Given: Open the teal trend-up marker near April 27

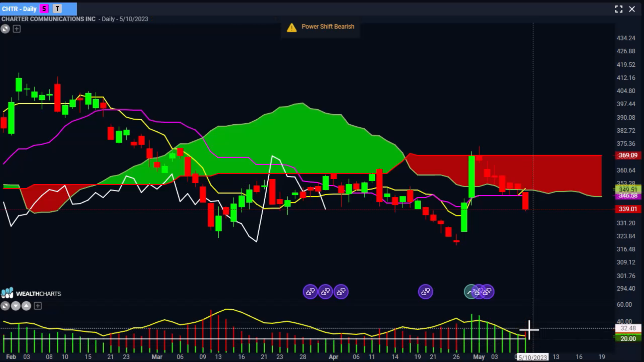Looking at the screenshot, I should click(x=469, y=292).
